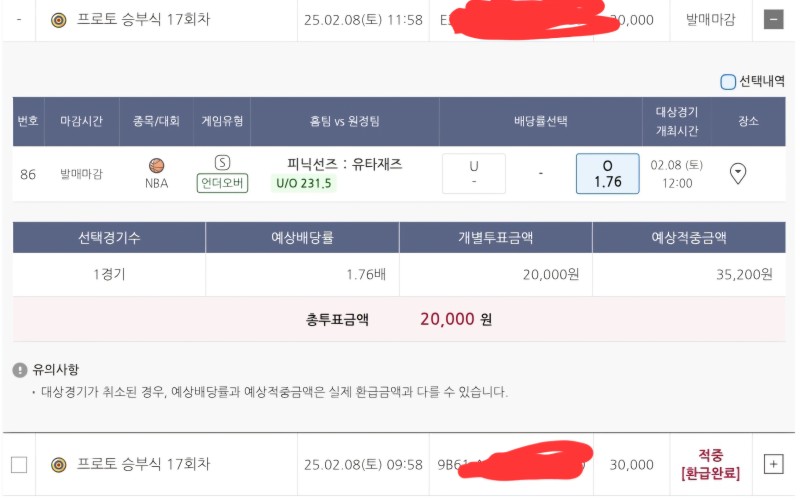Click the 발매마감 status in top row
This screenshot has width=800, height=501.
tap(709, 20)
